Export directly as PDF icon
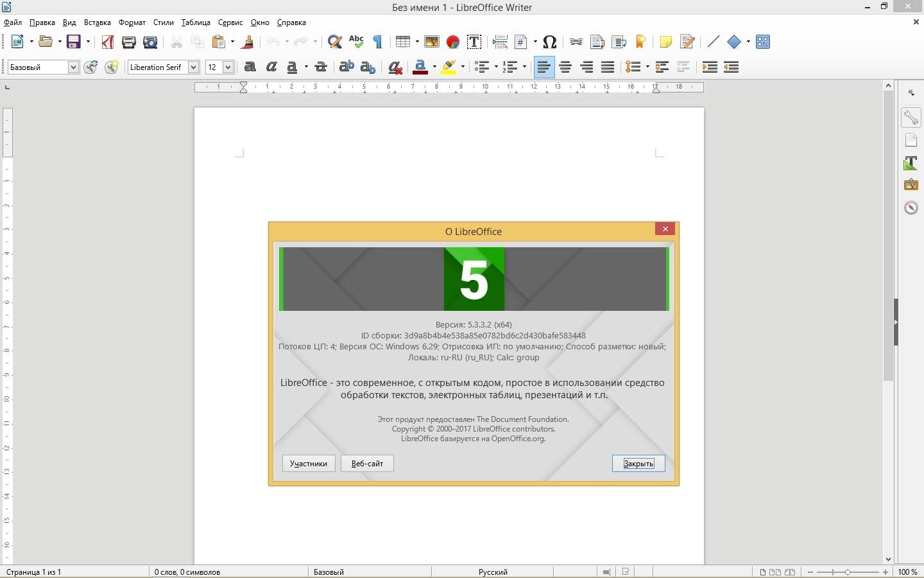Viewport: 924px width, 578px height. pyautogui.click(x=107, y=42)
